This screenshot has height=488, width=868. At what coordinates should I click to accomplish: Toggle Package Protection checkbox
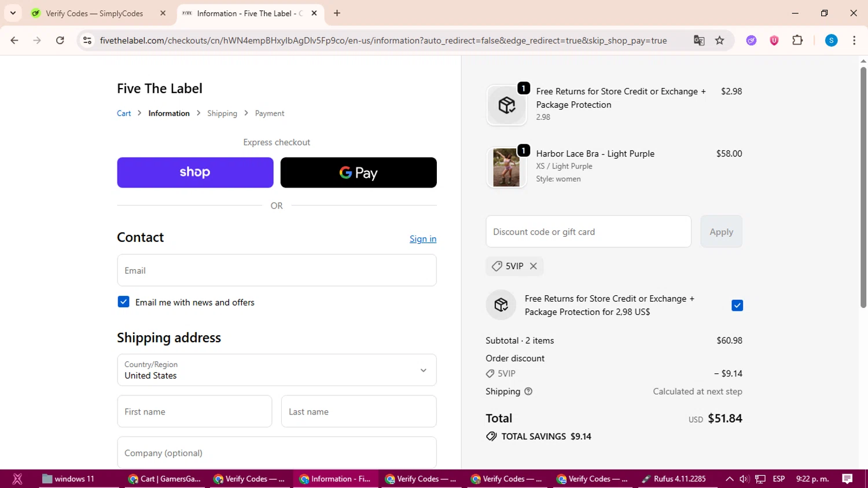coord(737,305)
